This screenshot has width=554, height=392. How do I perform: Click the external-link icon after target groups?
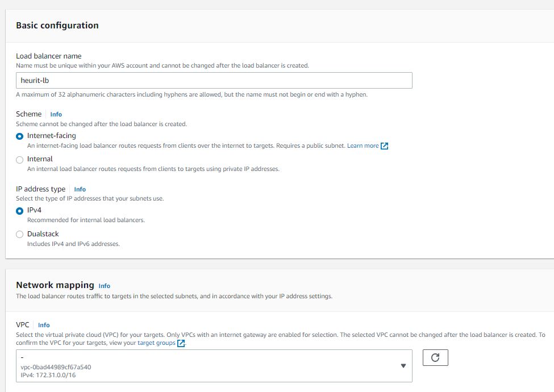tap(181, 343)
